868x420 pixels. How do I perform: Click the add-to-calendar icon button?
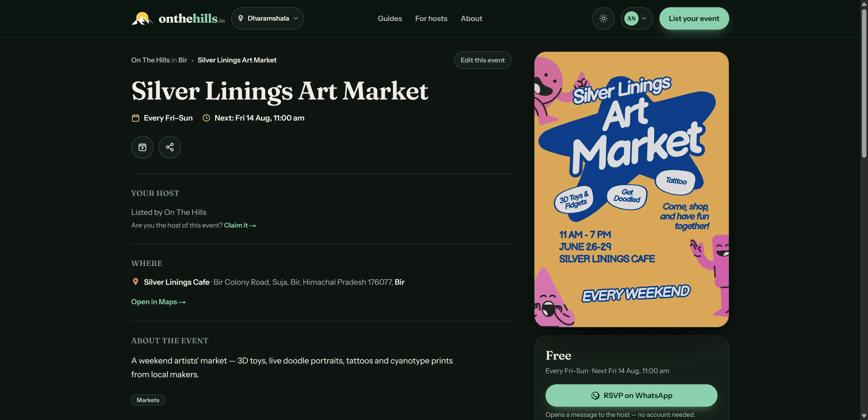click(x=142, y=147)
